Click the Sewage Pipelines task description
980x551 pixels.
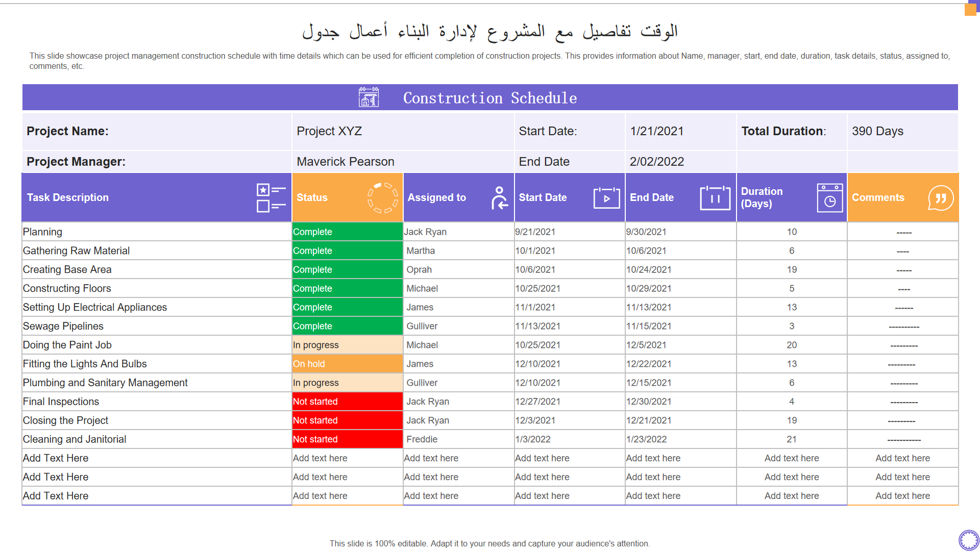tap(63, 326)
